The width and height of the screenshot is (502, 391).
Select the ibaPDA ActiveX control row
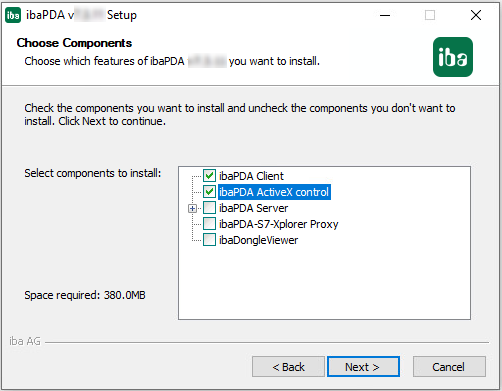(x=274, y=192)
